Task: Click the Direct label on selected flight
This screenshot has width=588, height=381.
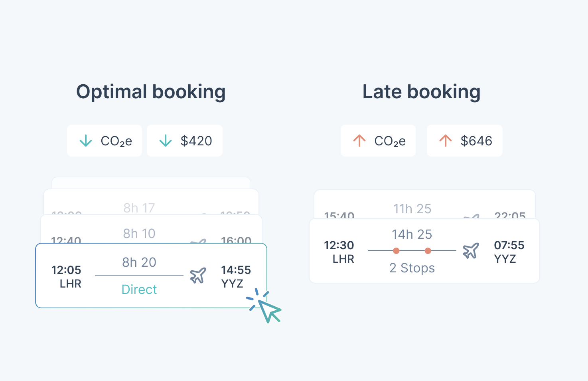Action: click(139, 290)
